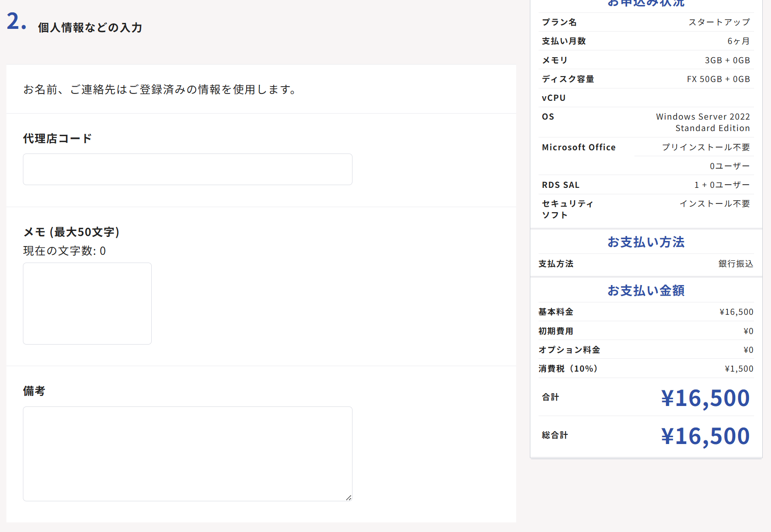The image size is (771, 532).
Task: Click the メモ (最大50文字) label
Action: coord(72,232)
